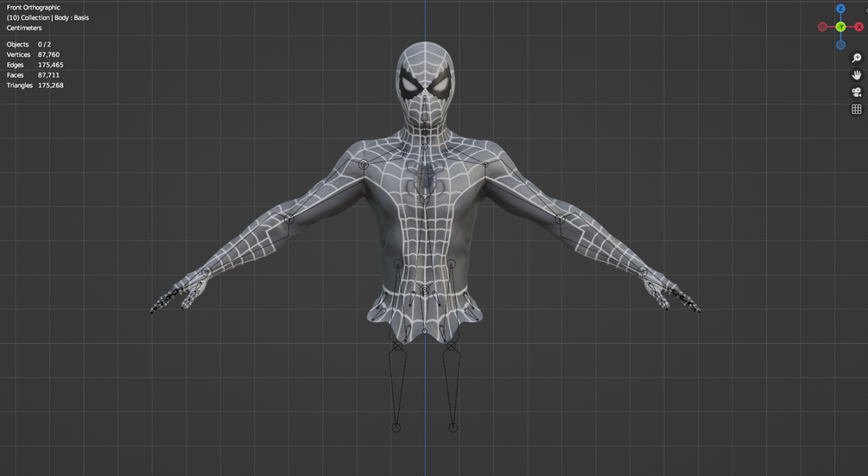Screen dimensions: 868x476
Task: Click the "(10) Collection | Body : Basis" text
Action: tap(48, 18)
